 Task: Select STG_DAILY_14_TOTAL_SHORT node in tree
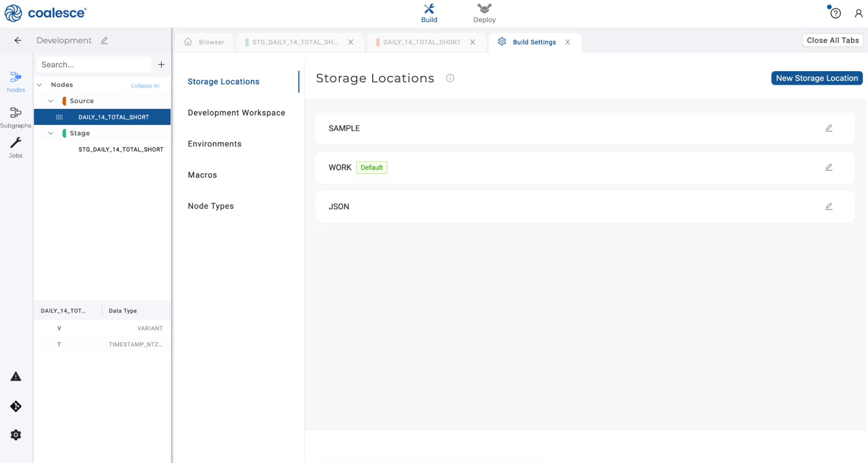[x=121, y=149]
